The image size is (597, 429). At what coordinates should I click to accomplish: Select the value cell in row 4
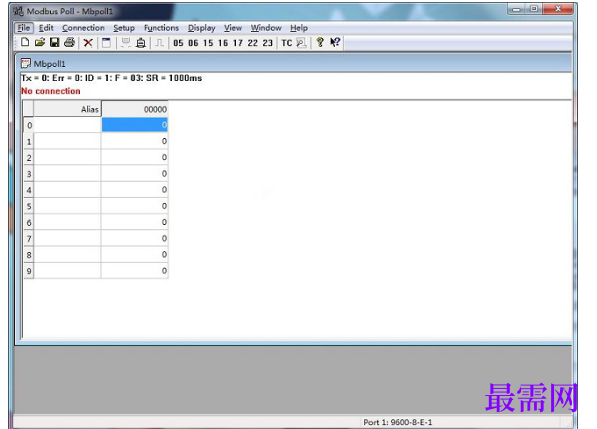[x=135, y=190]
